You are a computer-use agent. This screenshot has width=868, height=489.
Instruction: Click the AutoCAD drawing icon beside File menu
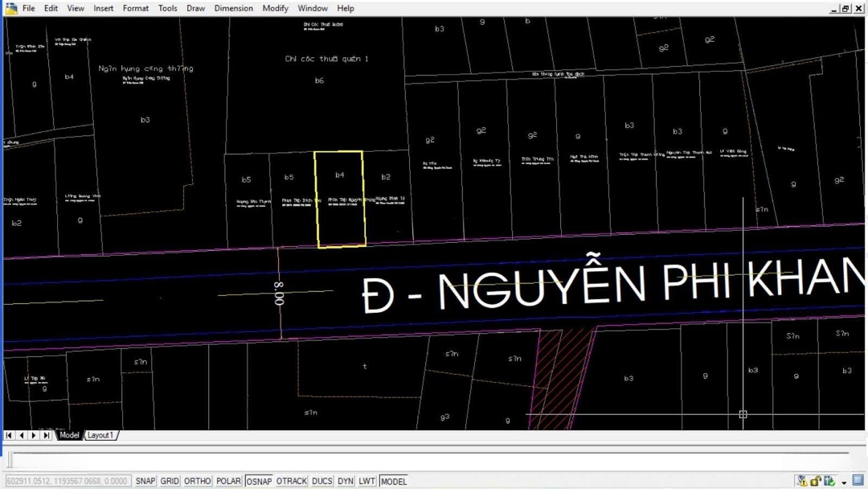click(10, 8)
